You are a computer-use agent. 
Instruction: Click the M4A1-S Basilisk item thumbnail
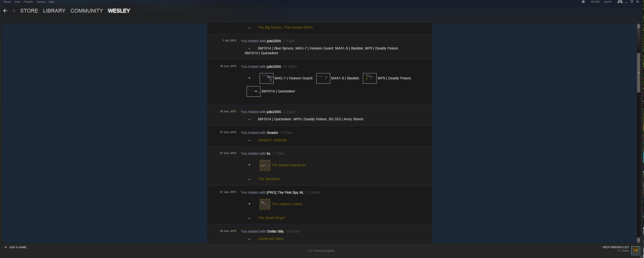[323, 78]
